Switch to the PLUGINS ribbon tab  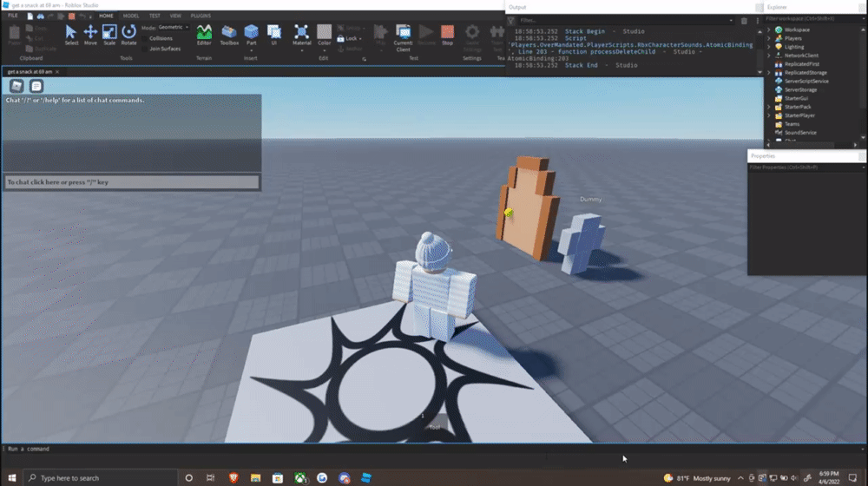(x=201, y=16)
